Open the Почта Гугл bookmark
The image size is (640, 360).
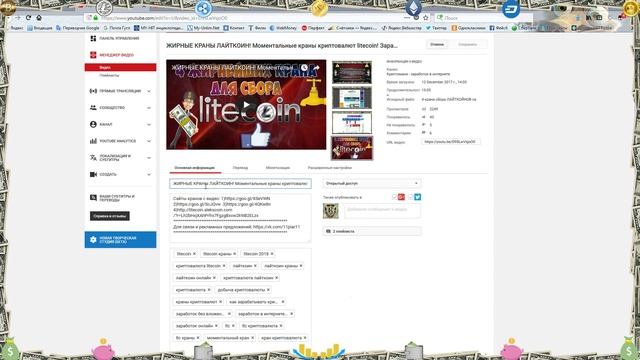pyautogui.click(x=117, y=28)
